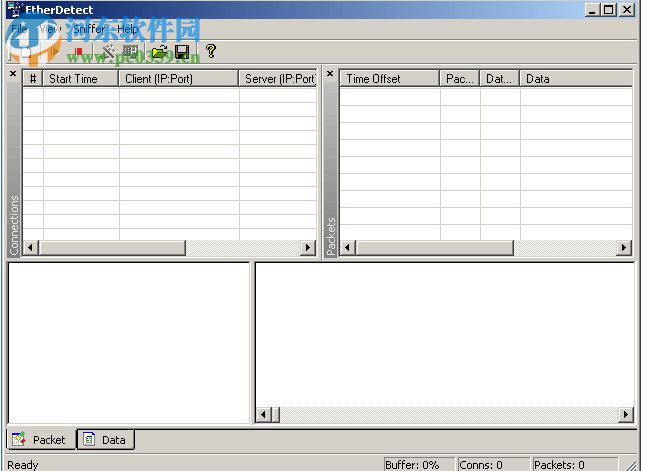Sort by Client (IP:Port) column header
This screenshot has height=471, width=646.
tap(179, 79)
